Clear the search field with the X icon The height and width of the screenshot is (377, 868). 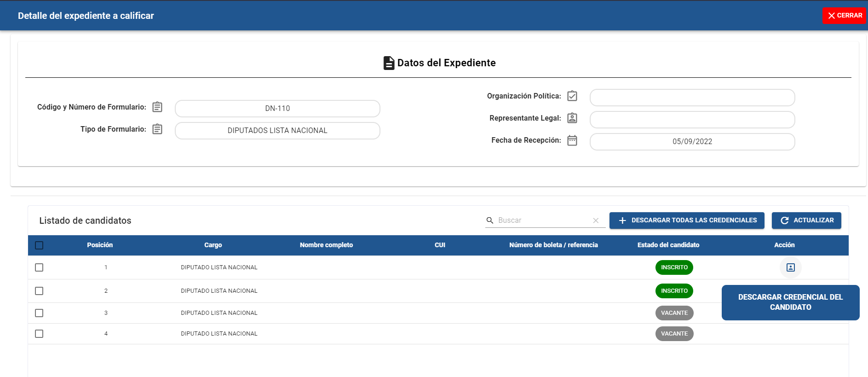596,220
